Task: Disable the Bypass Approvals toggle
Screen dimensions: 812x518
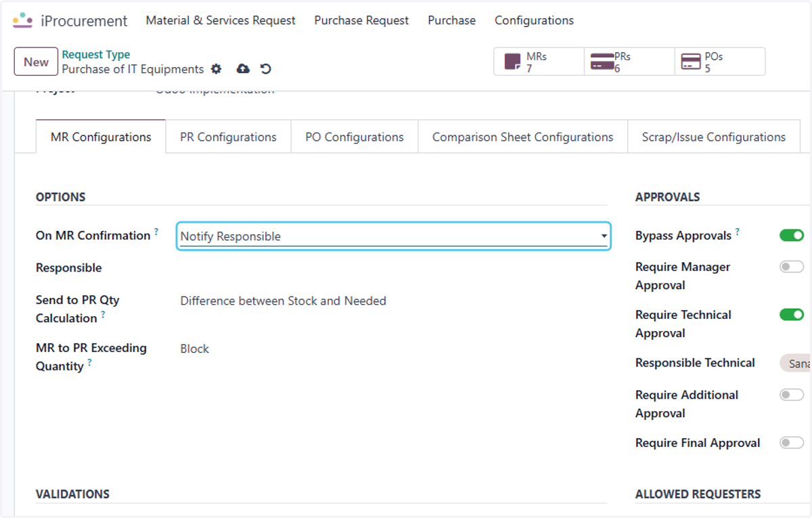Action: [x=792, y=236]
